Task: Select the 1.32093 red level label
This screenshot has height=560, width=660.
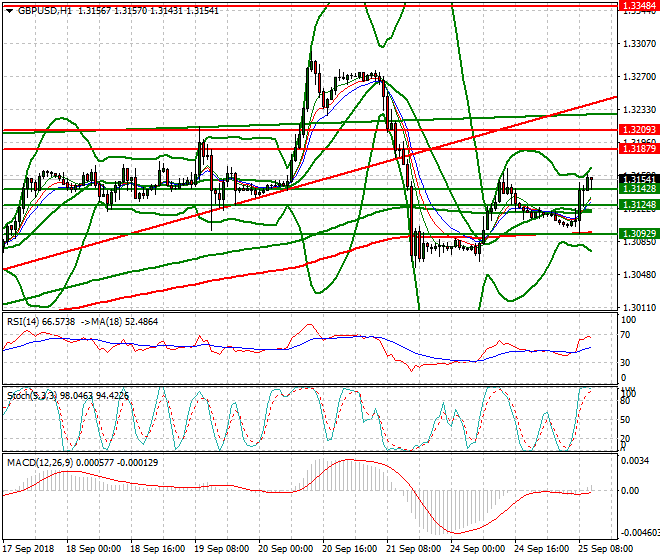Action: pos(639,130)
